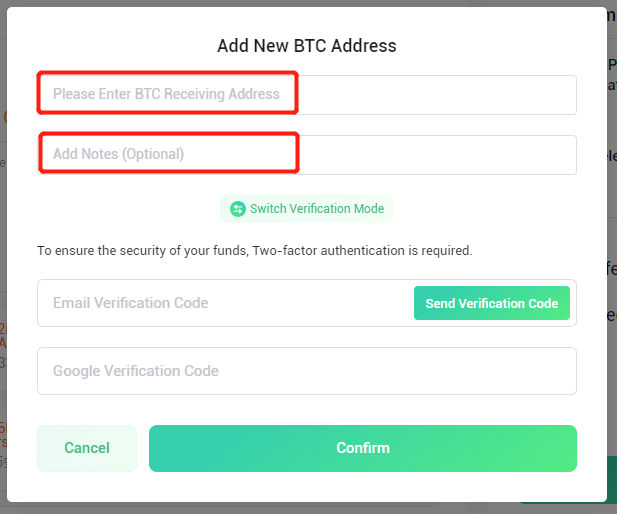Image resolution: width=617 pixels, height=514 pixels.
Task: Click the green button peeking behind the dialog
Action: (x=611, y=478)
